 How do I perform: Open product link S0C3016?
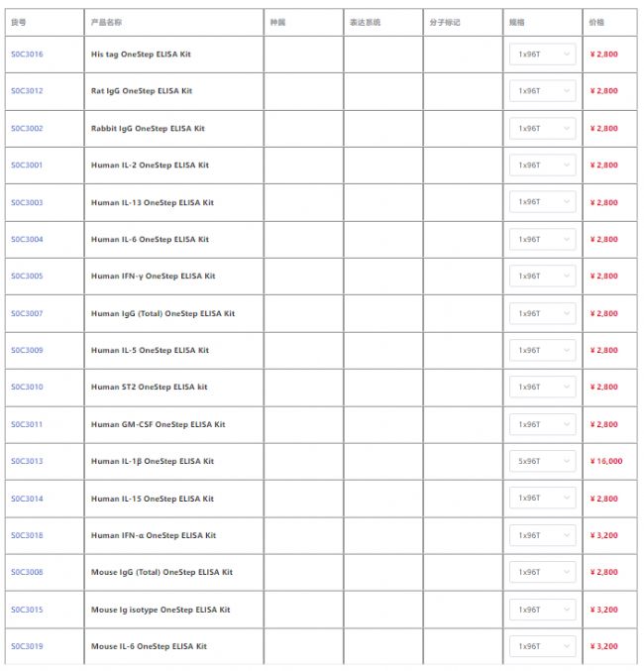[x=27, y=55]
